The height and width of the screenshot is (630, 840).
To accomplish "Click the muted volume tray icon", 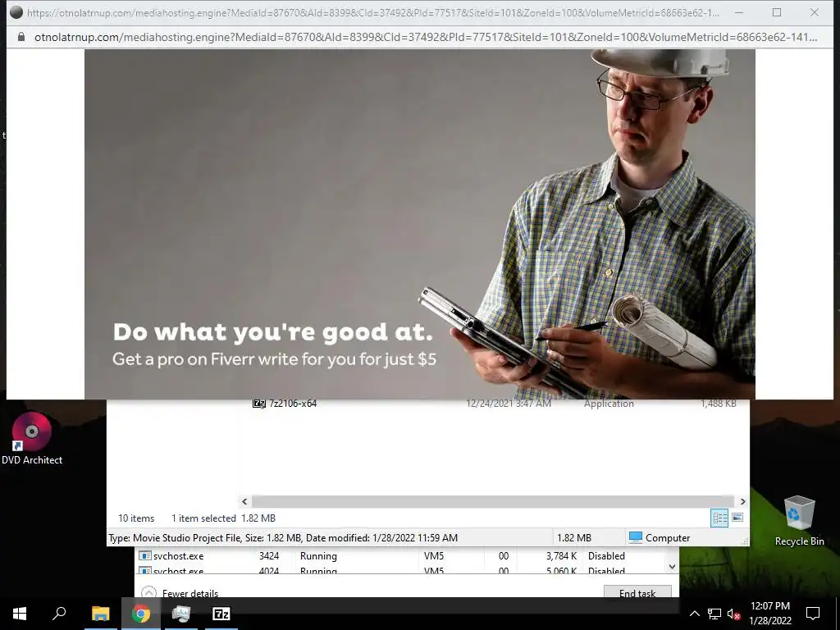I will pos(733,614).
